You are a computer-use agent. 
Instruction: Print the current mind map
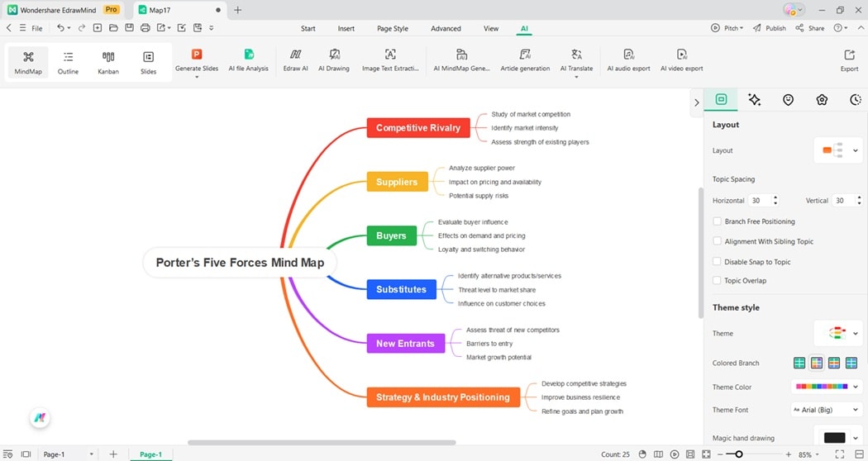145,27
